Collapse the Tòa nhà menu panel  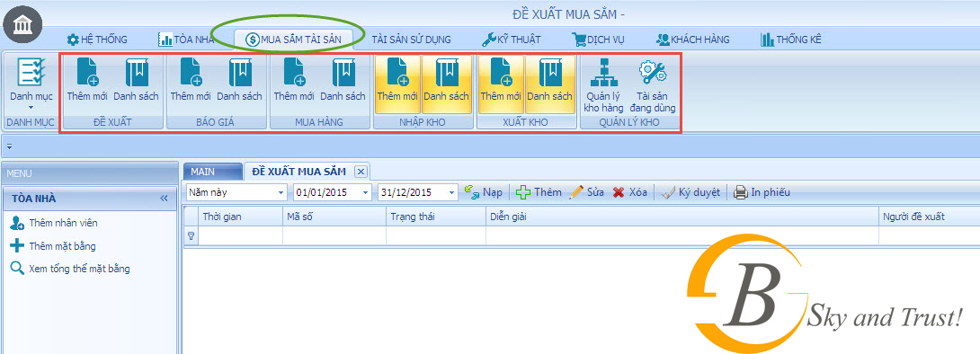(164, 199)
